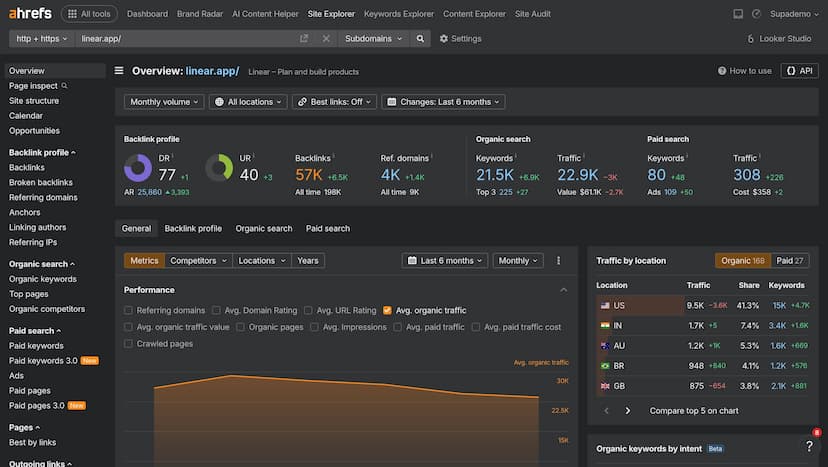Clear the URL field with the X icon
The image size is (828, 467).
[326, 39]
